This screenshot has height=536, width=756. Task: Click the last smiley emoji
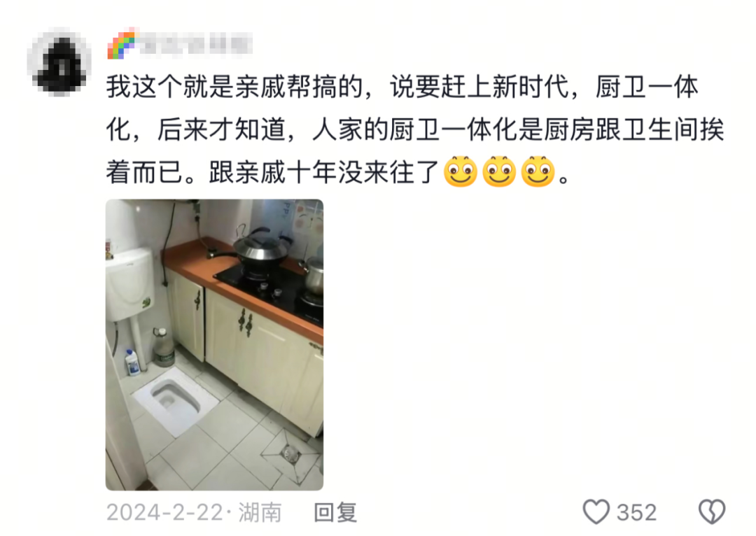coord(538,171)
